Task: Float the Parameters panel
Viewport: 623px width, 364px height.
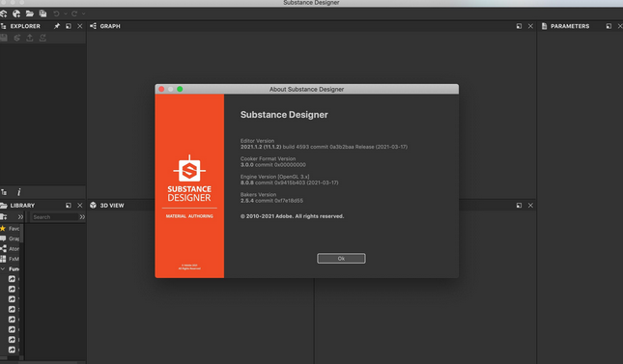Action: pyautogui.click(x=609, y=26)
